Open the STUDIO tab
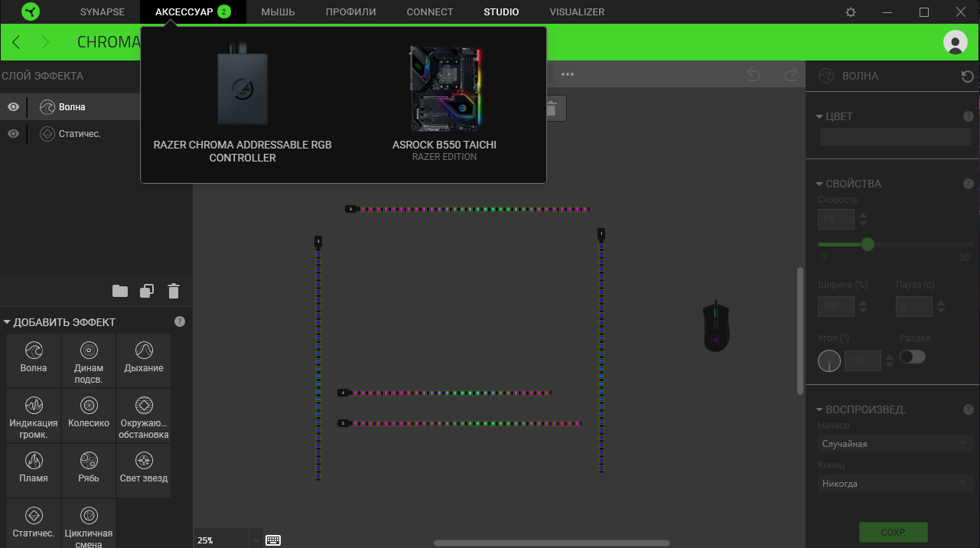Screen dimensions: 980x548 click(501, 12)
